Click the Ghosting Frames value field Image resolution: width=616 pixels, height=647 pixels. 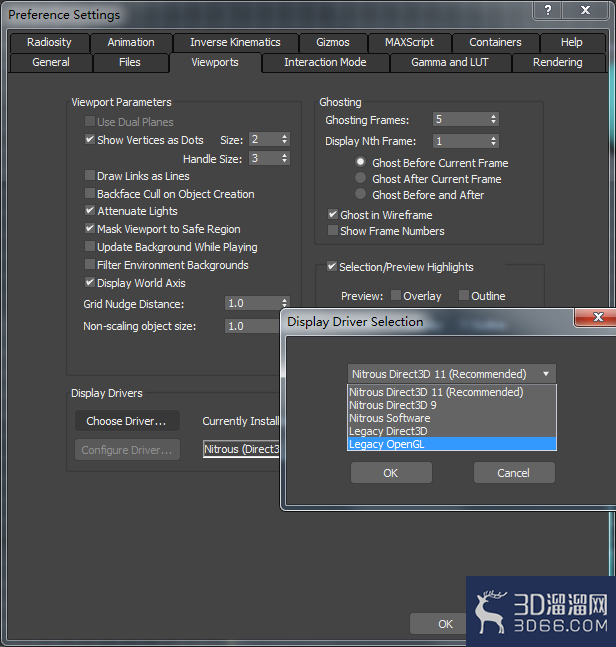coord(461,119)
